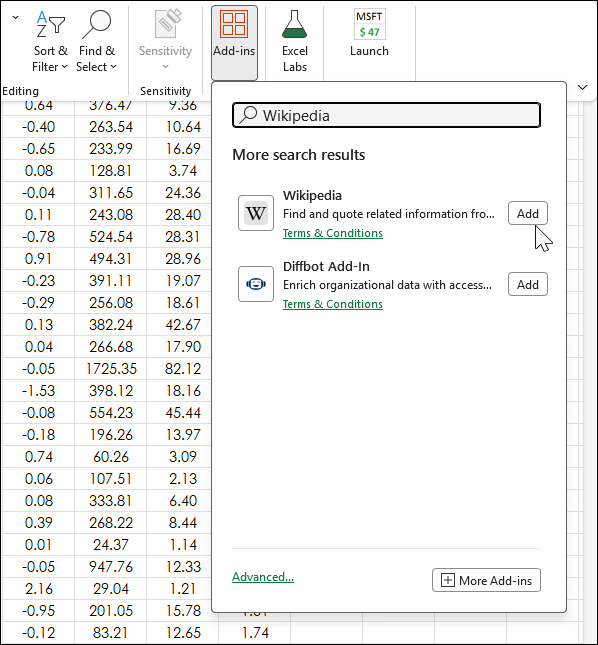Click the Diffbot robot icon
The height and width of the screenshot is (645, 598).
coord(256,284)
